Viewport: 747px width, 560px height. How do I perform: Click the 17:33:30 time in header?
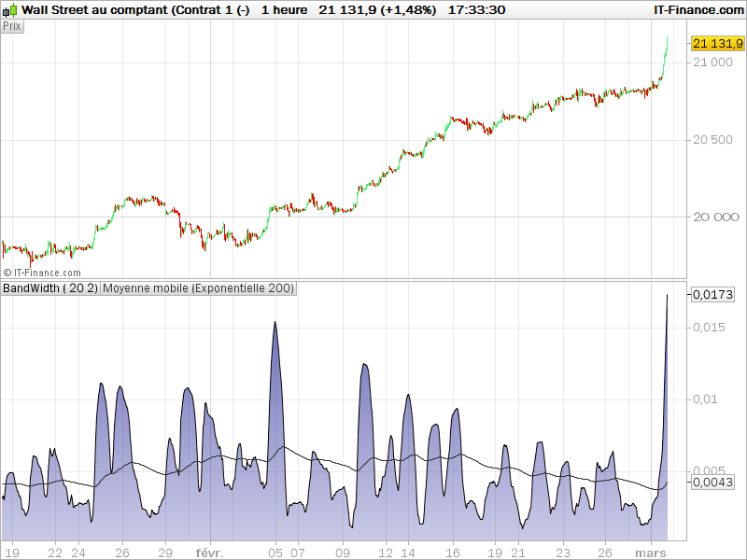click(476, 9)
